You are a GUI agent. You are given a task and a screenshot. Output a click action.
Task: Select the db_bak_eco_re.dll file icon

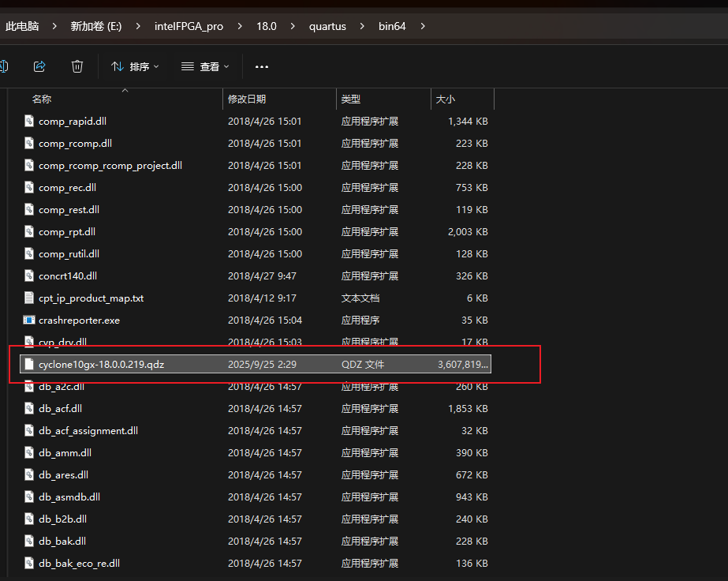[28, 563]
